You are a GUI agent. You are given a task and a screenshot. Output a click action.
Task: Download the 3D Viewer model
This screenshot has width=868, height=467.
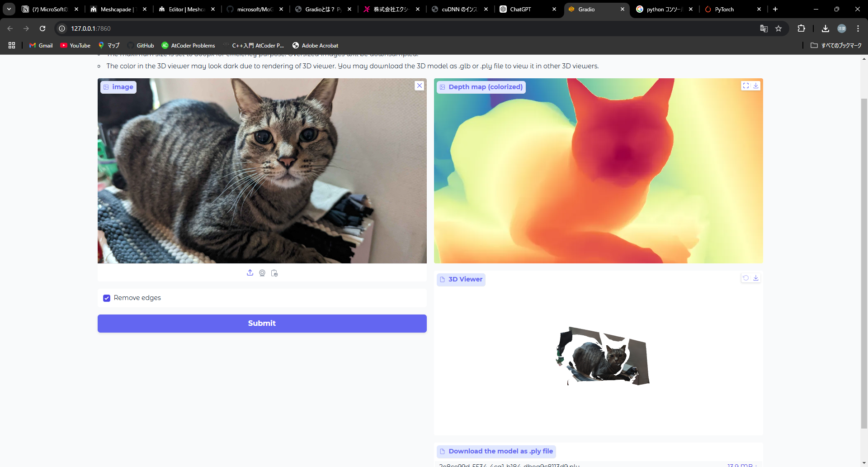(756, 278)
